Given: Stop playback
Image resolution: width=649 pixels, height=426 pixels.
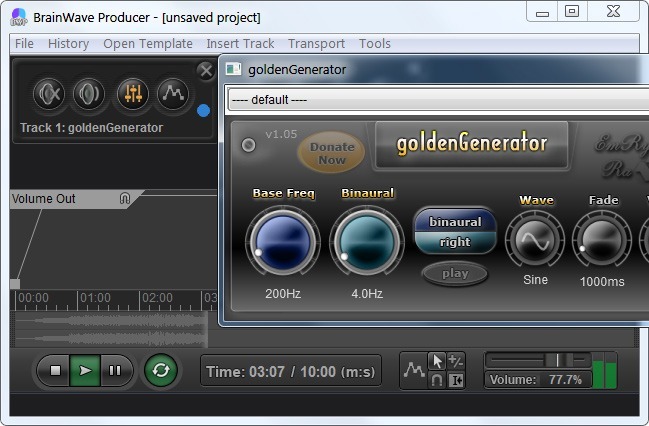Looking at the screenshot, I should click(x=55, y=370).
